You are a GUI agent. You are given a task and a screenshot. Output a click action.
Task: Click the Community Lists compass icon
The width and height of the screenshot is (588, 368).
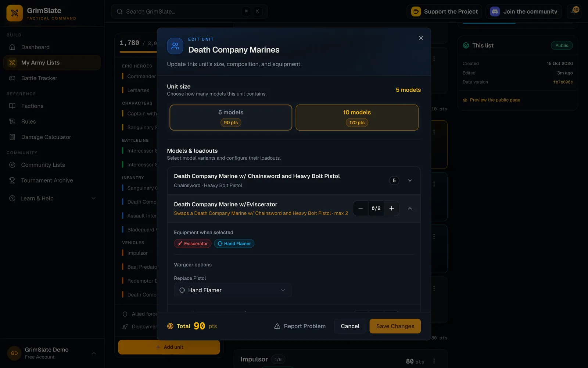12,165
